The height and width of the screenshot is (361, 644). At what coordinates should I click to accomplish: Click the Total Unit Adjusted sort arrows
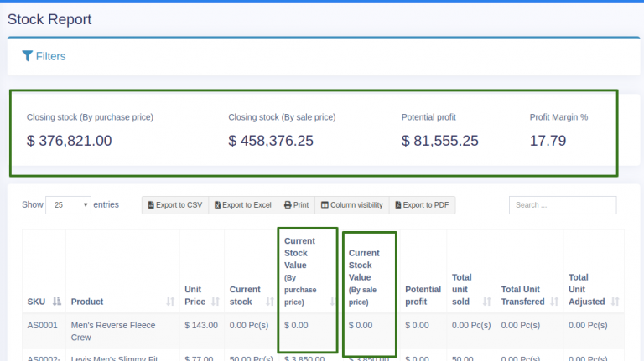615,302
